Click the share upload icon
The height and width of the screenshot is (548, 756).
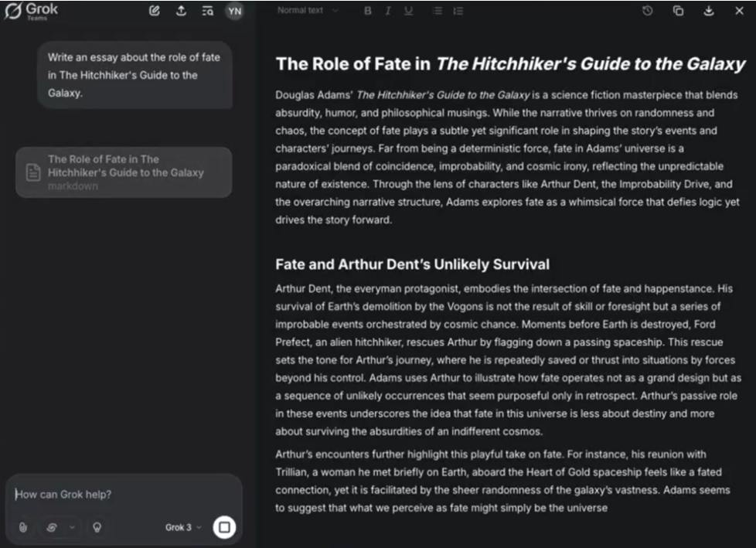click(x=181, y=12)
